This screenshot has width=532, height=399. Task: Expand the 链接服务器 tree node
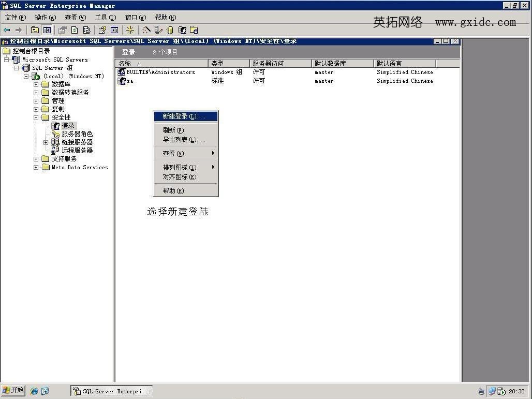click(46, 142)
